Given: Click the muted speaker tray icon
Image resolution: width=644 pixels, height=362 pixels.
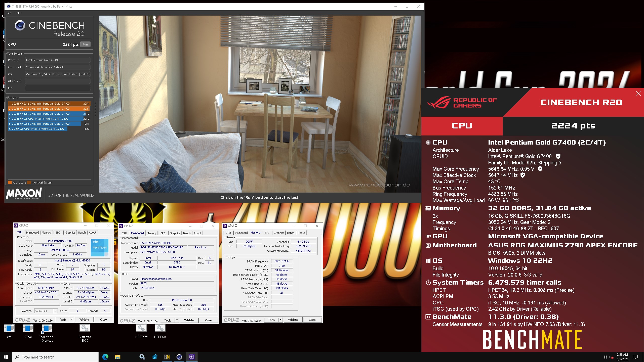Looking at the screenshot, I should (x=611, y=357).
